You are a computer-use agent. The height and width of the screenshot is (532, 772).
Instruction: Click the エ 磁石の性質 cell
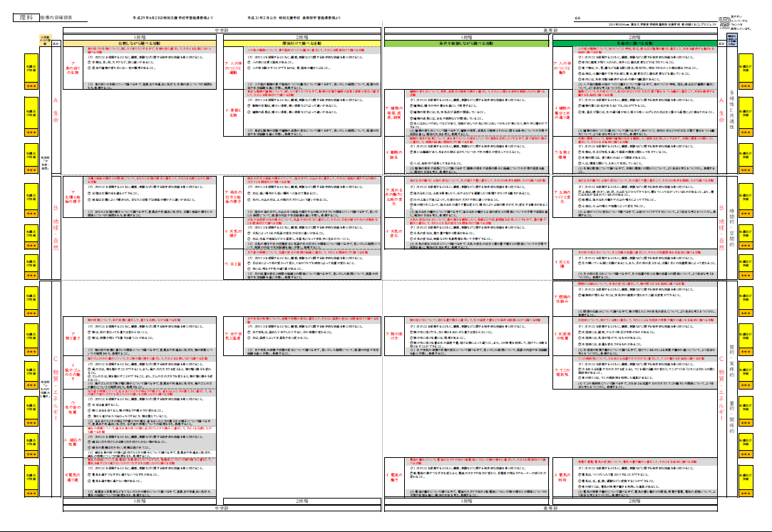[74, 442]
